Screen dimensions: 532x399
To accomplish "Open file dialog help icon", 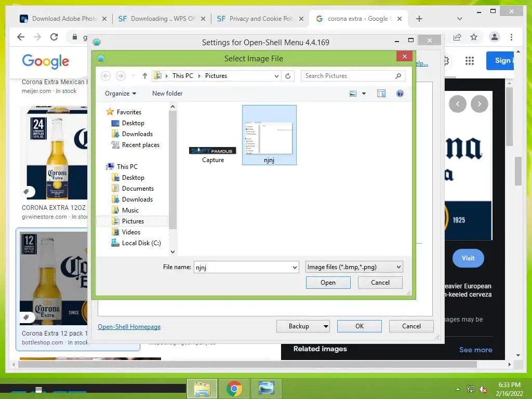I will [400, 94].
